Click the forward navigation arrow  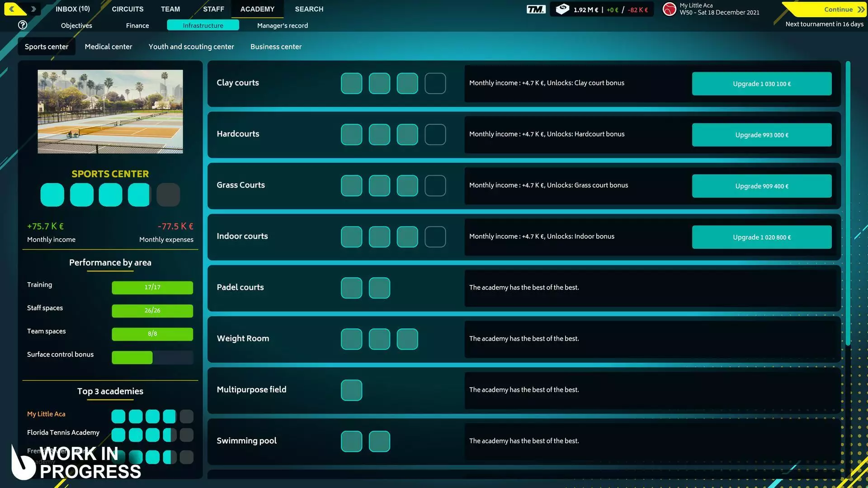pyautogui.click(x=33, y=8)
